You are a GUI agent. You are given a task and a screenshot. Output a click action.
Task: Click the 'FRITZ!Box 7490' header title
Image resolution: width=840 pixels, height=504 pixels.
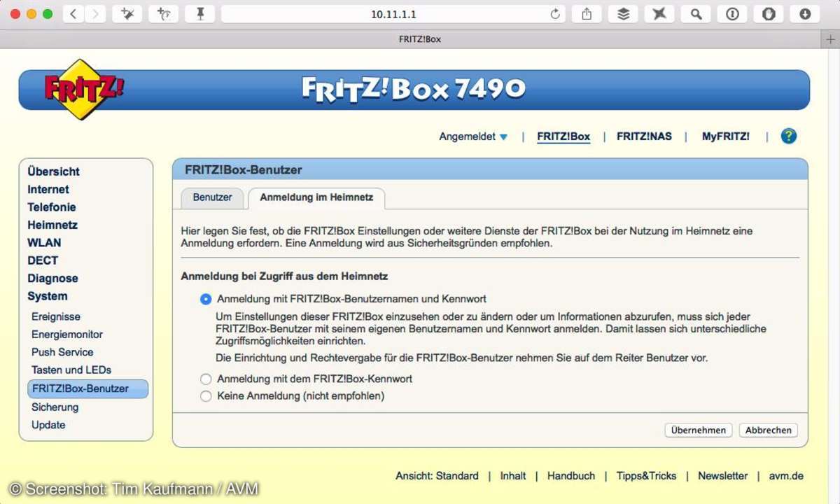[414, 89]
